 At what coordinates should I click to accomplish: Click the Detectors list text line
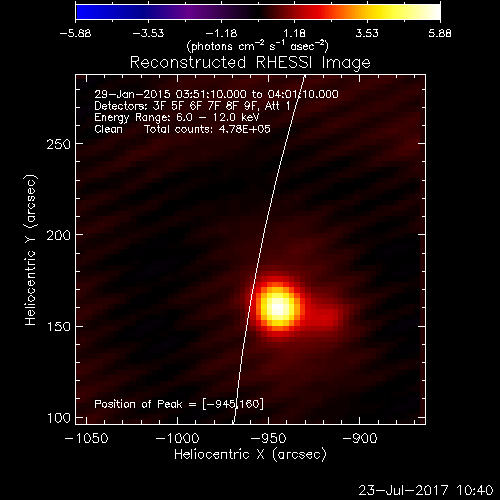tap(192, 106)
